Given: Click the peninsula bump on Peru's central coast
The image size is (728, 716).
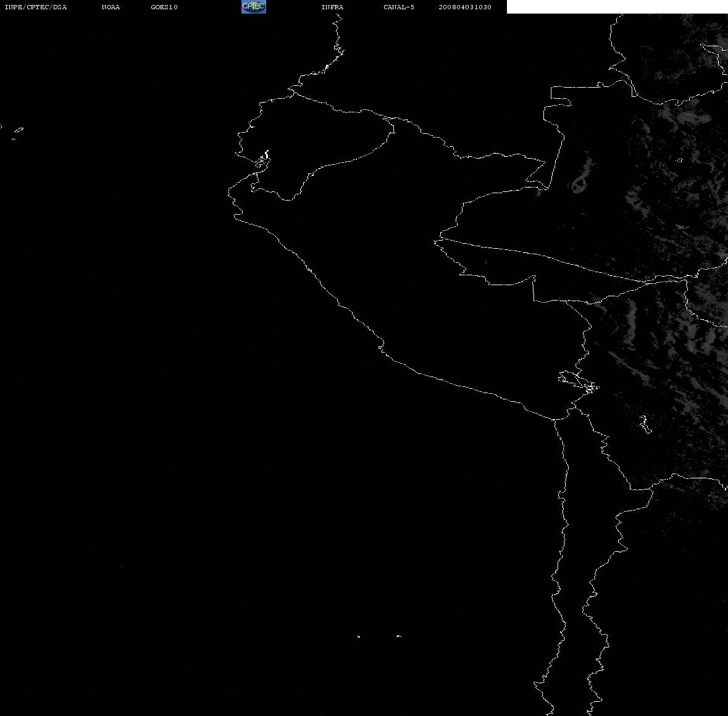Looking at the screenshot, I should pyautogui.click(x=381, y=346).
